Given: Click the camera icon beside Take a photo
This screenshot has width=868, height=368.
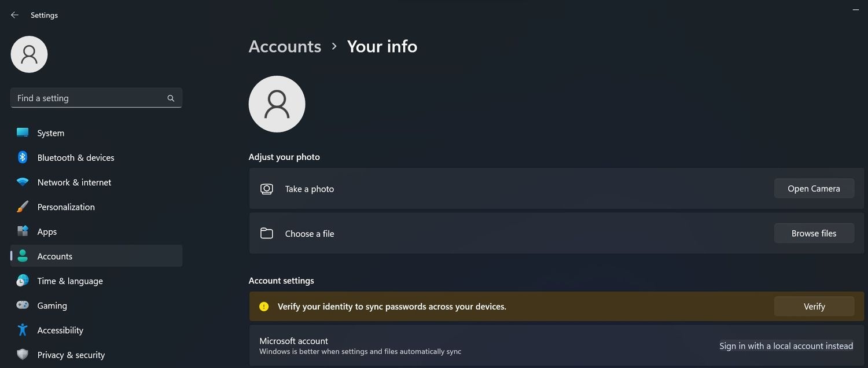Looking at the screenshot, I should [x=266, y=189].
